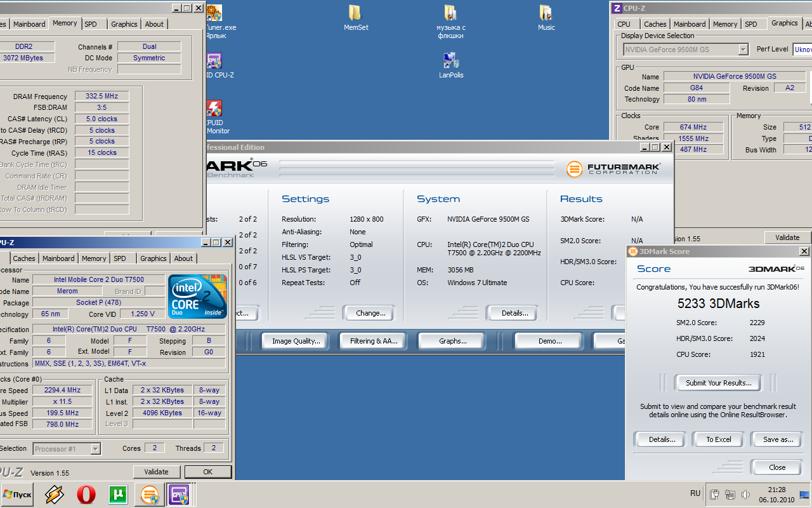Image resolution: width=812 pixels, height=508 pixels.
Task: Open the Пуск Start menu
Action: 18,494
